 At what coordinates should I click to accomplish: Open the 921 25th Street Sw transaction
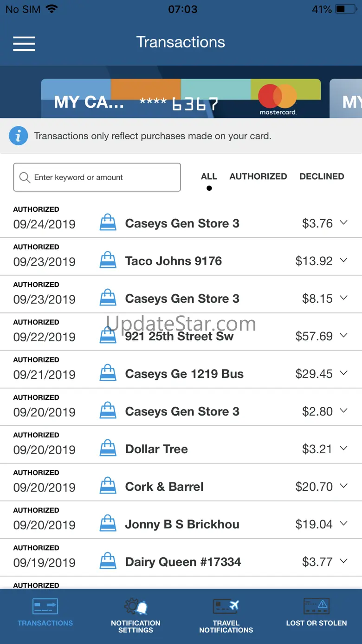(x=179, y=336)
